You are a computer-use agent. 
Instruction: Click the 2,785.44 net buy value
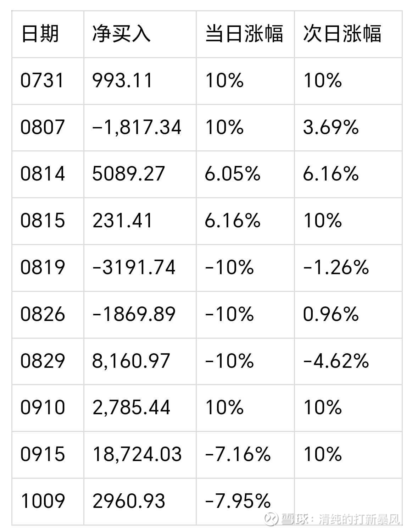pos(131,408)
